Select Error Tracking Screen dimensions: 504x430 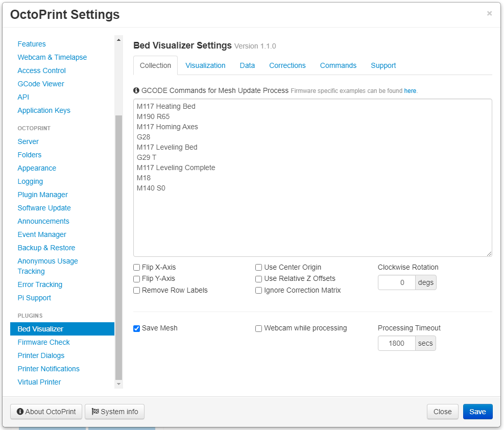40,284
